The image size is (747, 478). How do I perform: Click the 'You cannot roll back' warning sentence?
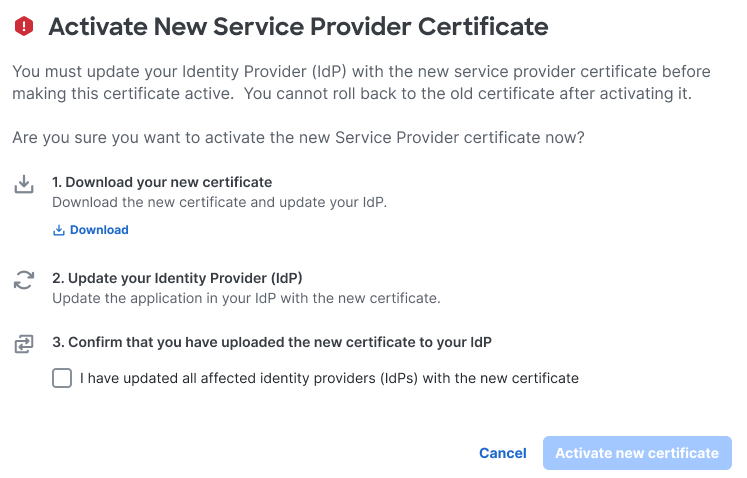(x=467, y=93)
